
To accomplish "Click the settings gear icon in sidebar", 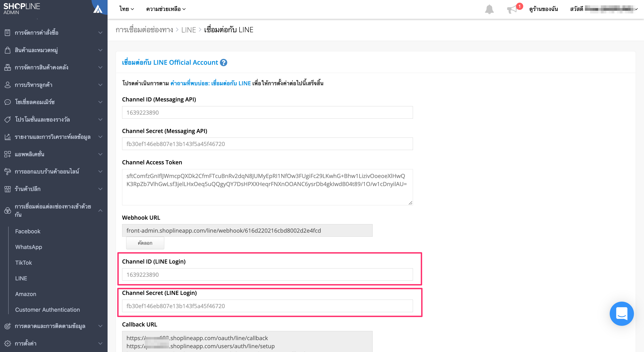I will point(7,343).
